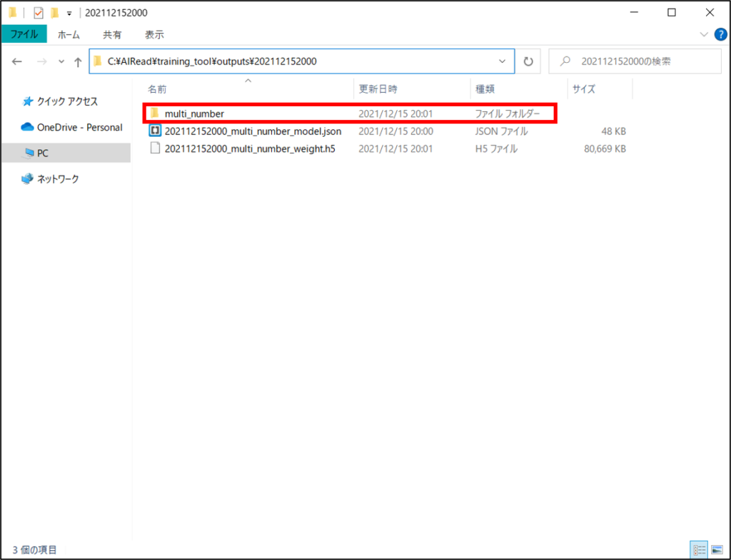The width and height of the screenshot is (731, 560).
Task: Click the JSON file icon
Action: (155, 131)
